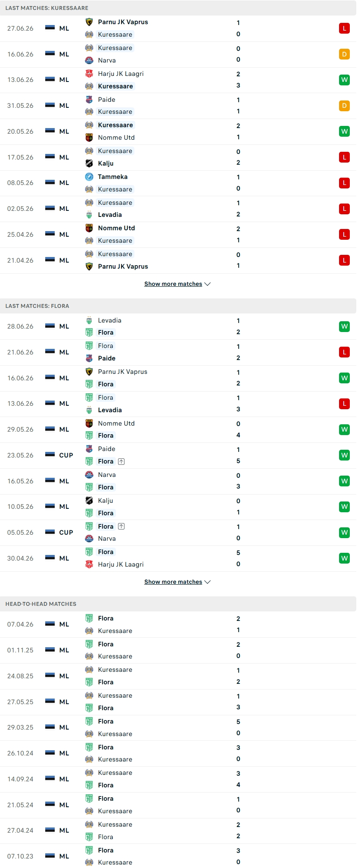
Task: Click the Parnu JK Vaprus crest on 27.06.26 match
Action: point(89,22)
